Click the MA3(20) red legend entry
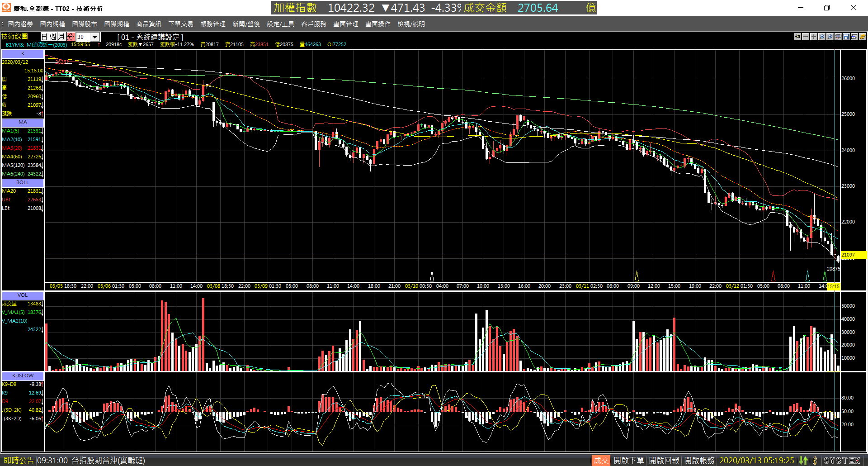 [22, 148]
